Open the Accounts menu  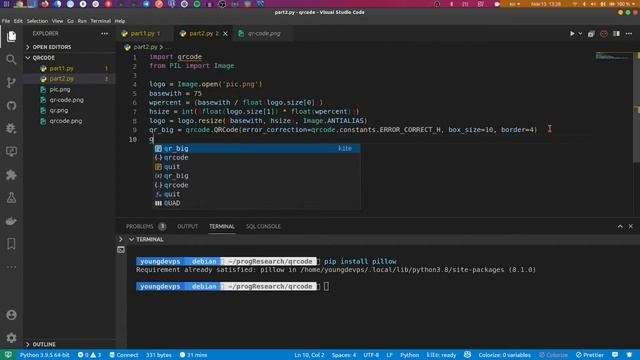click(11, 315)
